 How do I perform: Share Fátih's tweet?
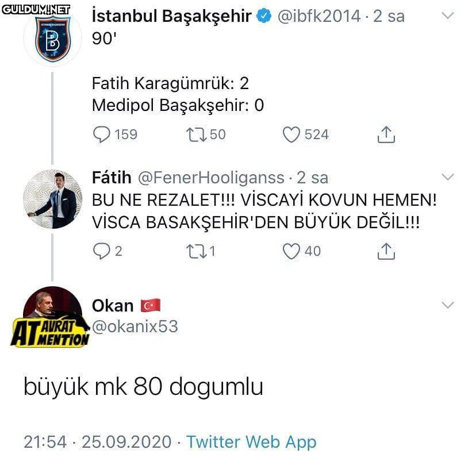(x=386, y=251)
